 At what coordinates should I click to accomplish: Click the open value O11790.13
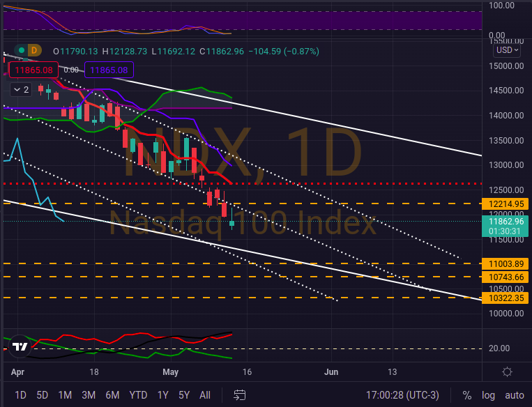click(x=75, y=51)
